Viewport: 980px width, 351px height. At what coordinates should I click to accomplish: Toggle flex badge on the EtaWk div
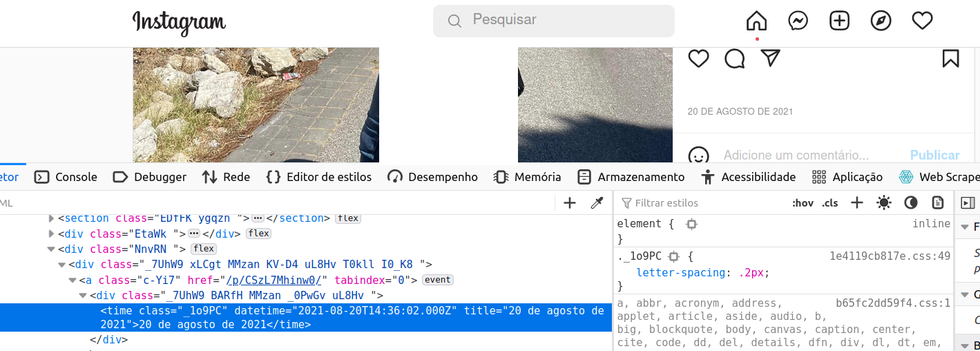click(259, 234)
